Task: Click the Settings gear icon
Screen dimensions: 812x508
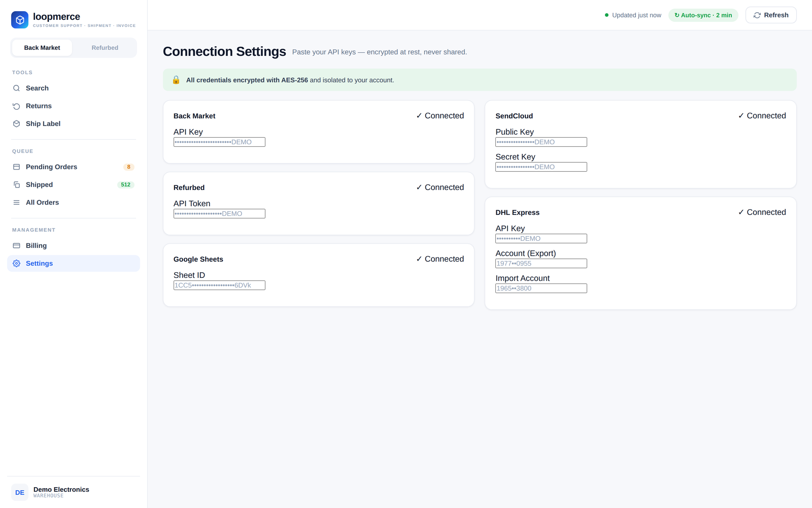Action: pyautogui.click(x=16, y=264)
